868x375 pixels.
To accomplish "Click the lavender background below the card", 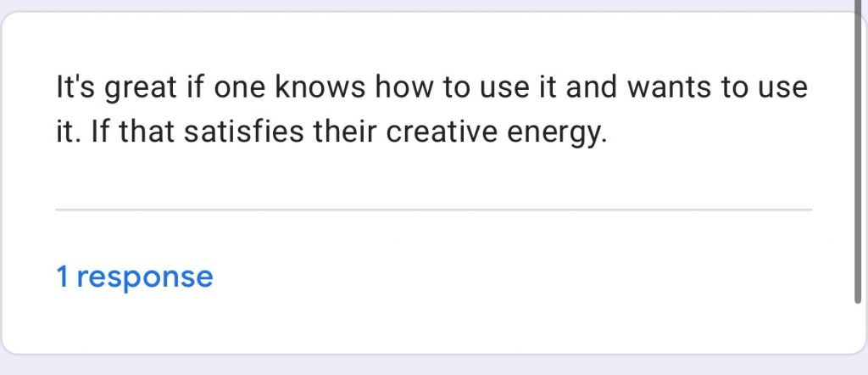I will tap(433, 366).
